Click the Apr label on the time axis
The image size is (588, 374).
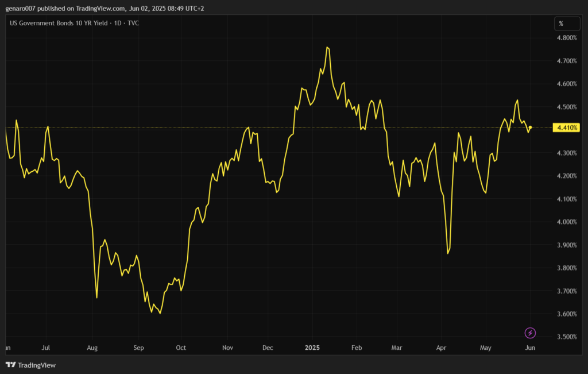tap(441, 348)
